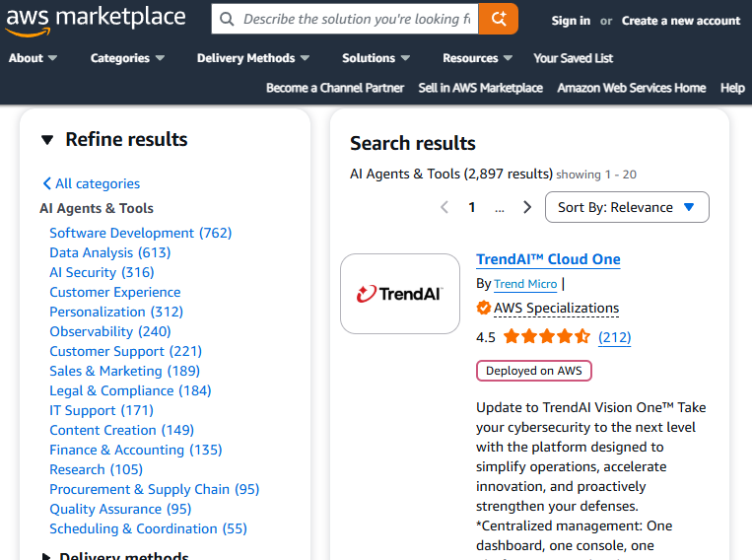Go to previous results page arrow
752x560 pixels.
(x=444, y=207)
